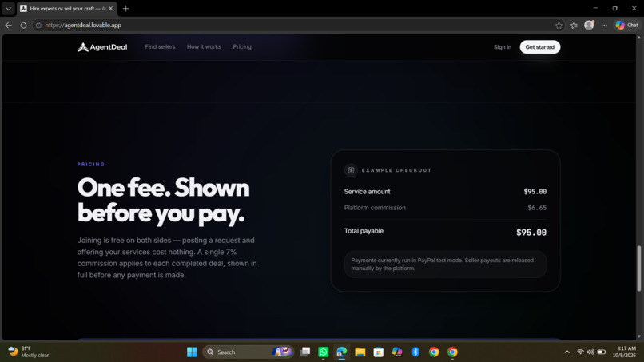Viewport: 644px width, 362px height.
Task: Click the Sign in link
Action: [x=503, y=47]
